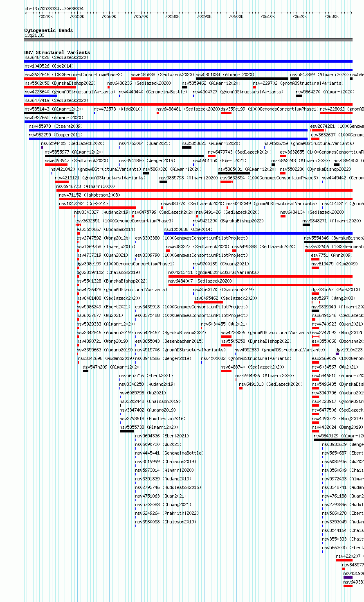Click nsv4445441 (GenomeinaBottle) label

click(169, 453)
